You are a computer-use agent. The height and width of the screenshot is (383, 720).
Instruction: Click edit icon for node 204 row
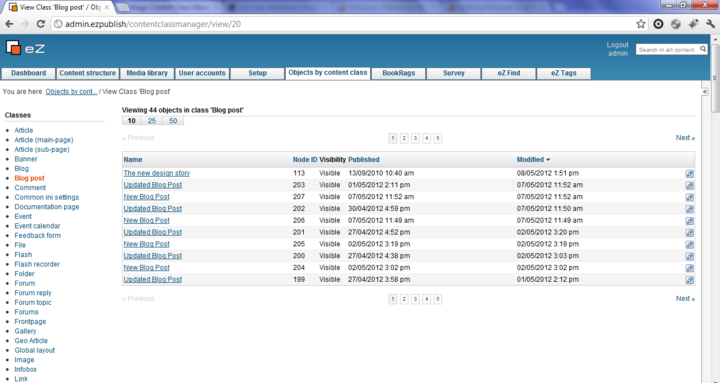coord(689,268)
